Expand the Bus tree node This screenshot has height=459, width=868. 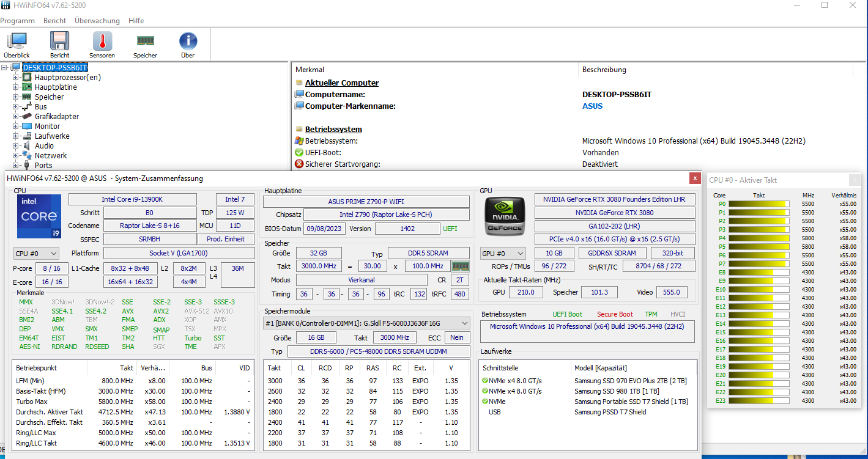pos(15,107)
